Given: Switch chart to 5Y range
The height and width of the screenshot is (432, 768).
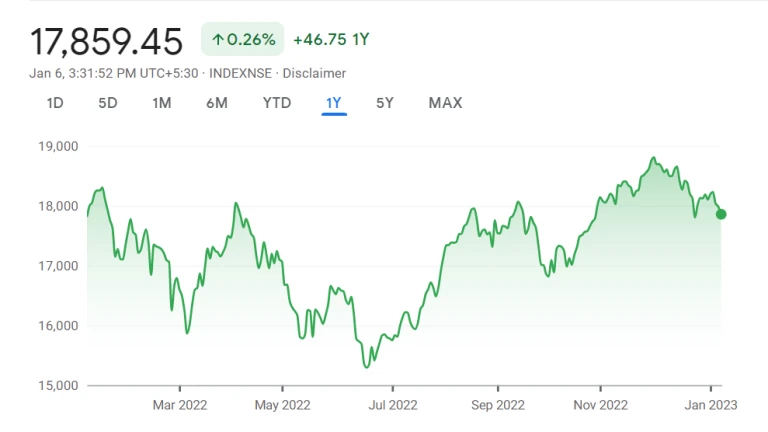Looking at the screenshot, I should [x=384, y=103].
